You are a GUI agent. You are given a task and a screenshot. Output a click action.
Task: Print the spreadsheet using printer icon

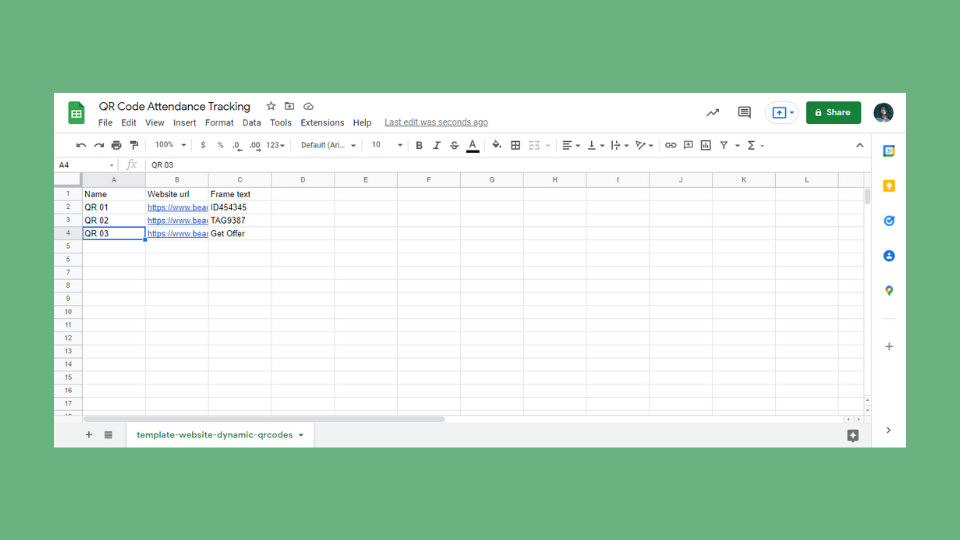pos(116,145)
